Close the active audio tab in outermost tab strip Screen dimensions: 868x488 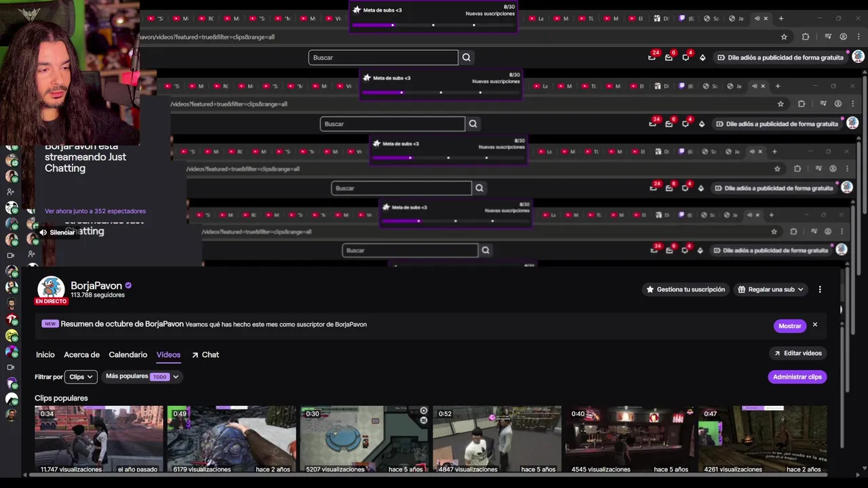coord(766,18)
